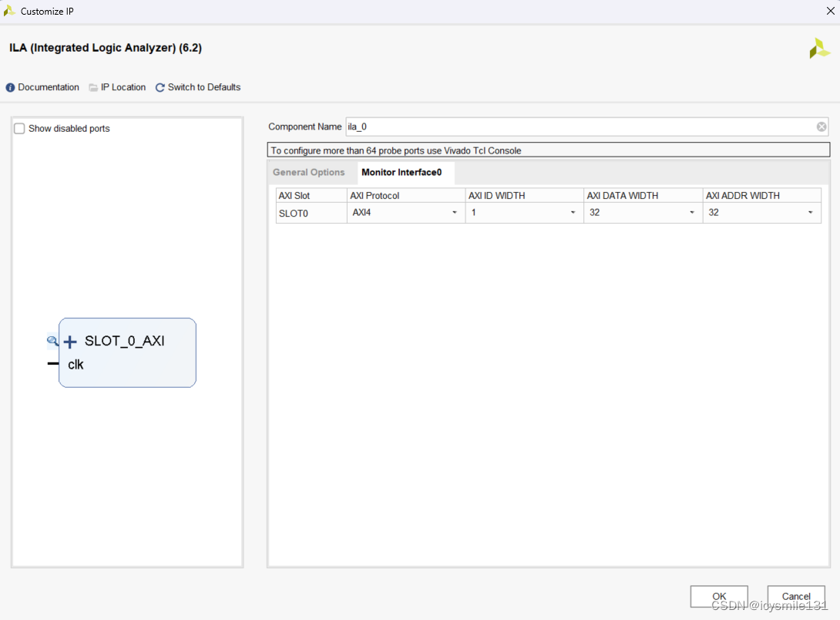Viewport: 840px width, 620px height.
Task: Clear the Component Name field with X icon
Action: 822,127
